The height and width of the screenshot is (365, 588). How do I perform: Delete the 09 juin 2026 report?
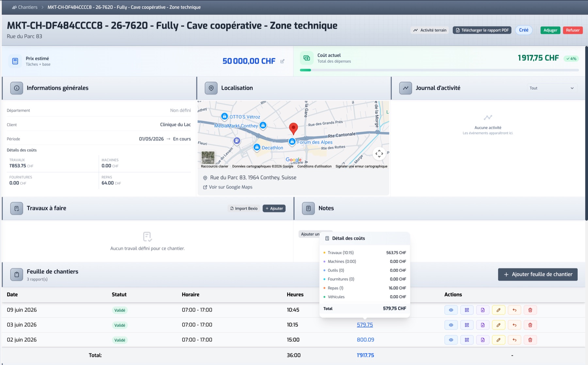pyautogui.click(x=530, y=310)
